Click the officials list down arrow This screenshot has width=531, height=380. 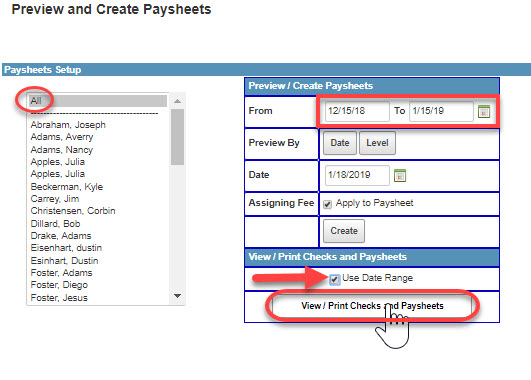177,296
